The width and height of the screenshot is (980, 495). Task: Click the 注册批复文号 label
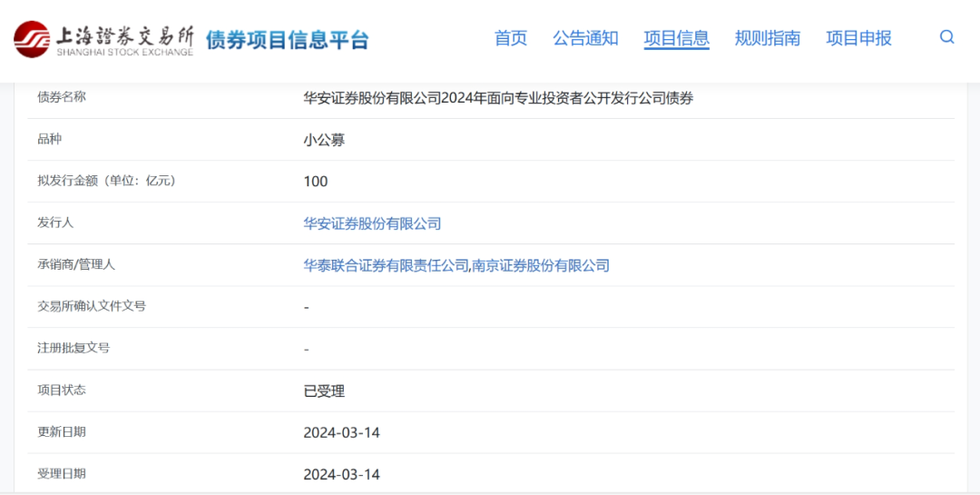tap(73, 348)
